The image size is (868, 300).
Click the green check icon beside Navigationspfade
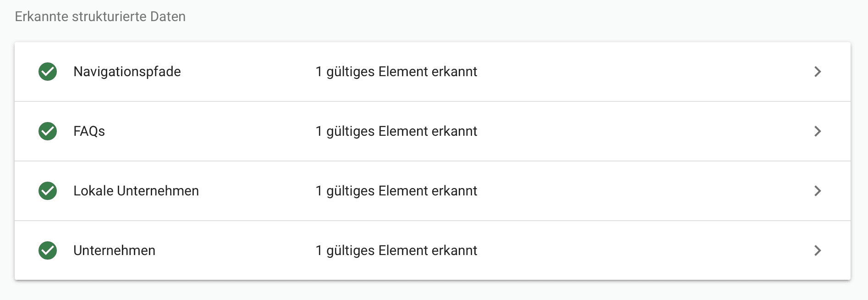47,72
